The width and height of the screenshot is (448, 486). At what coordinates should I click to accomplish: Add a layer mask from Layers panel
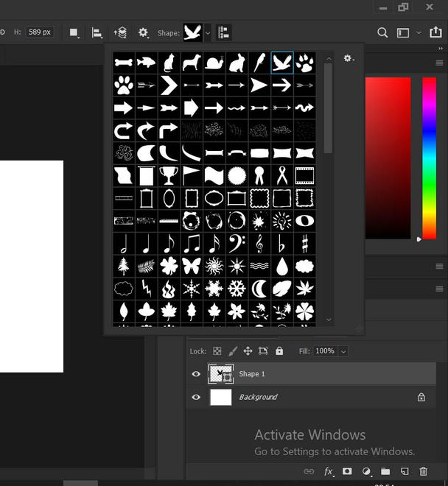point(347,471)
